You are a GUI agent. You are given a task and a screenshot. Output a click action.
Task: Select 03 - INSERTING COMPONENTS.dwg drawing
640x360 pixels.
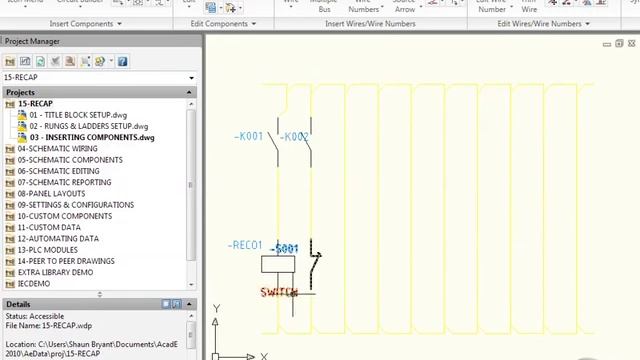(92, 138)
